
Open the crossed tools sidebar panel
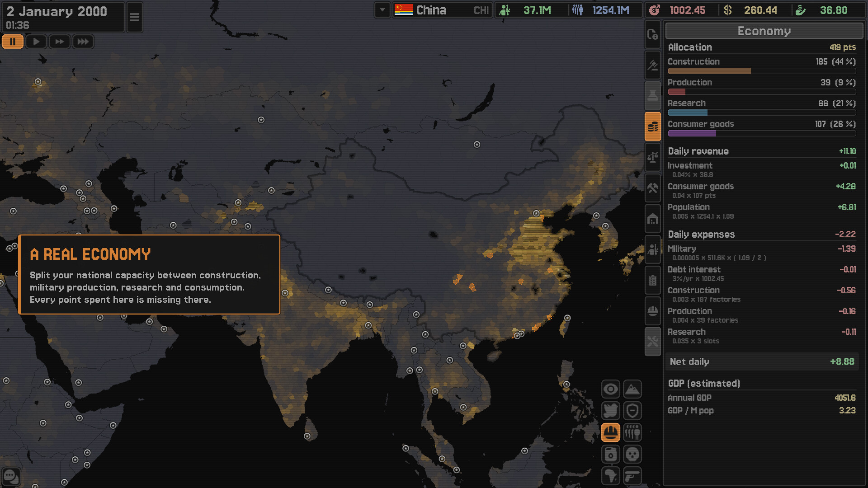click(x=652, y=342)
